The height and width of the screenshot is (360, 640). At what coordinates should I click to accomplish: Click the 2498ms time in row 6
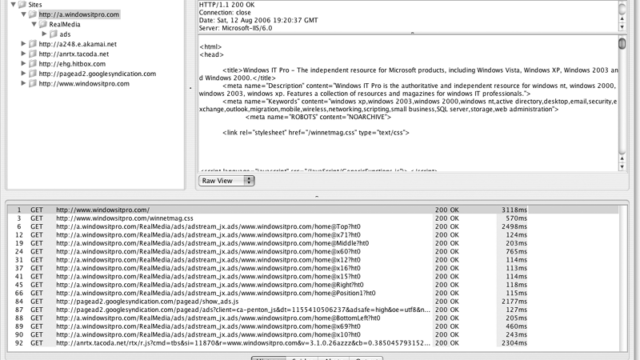[514, 227]
